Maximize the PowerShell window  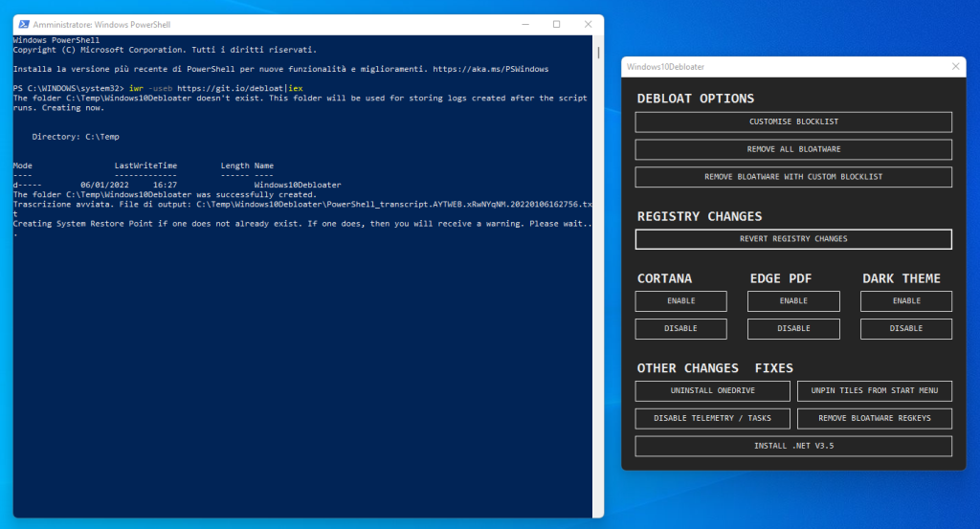click(x=556, y=24)
